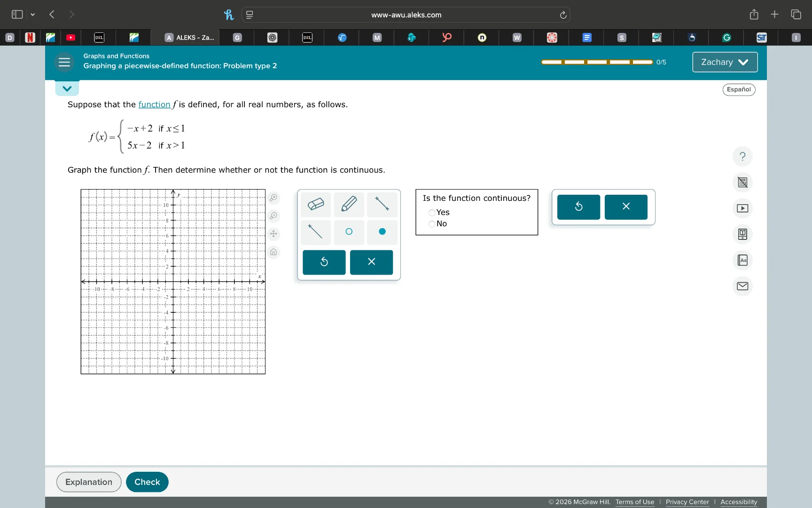Select the Yes radio button for continuity
The height and width of the screenshot is (508, 812).
point(432,213)
